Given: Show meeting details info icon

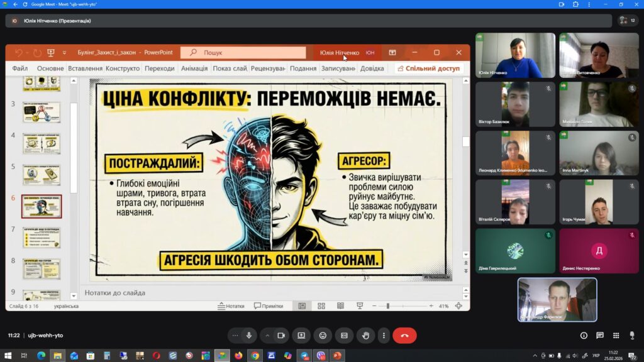Looking at the screenshot, I should point(584,336).
